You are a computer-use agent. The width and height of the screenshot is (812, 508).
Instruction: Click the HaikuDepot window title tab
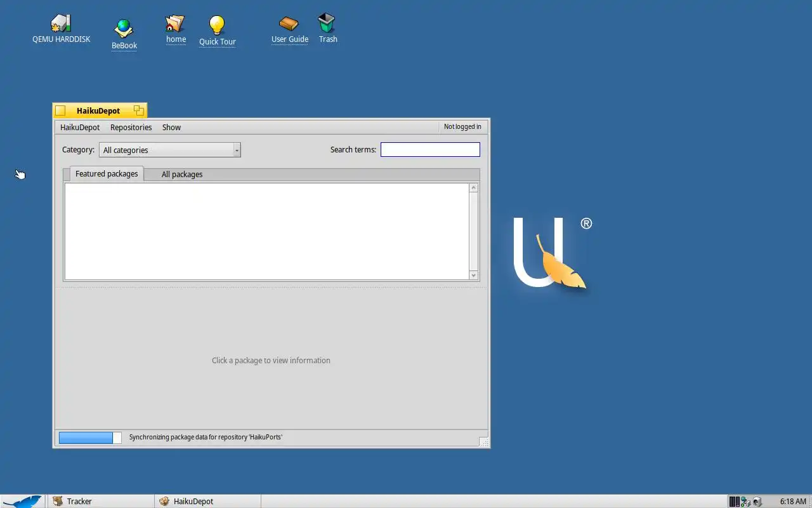click(100, 110)
